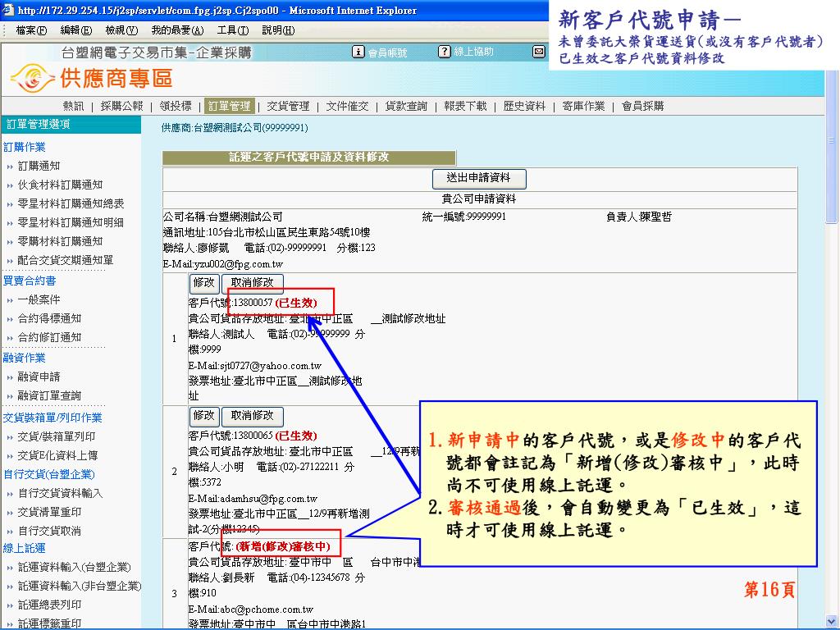This screenshot has width=840, height=630.
Task: Go to the 領投標 navigation tab
Action: coord(176,106)
